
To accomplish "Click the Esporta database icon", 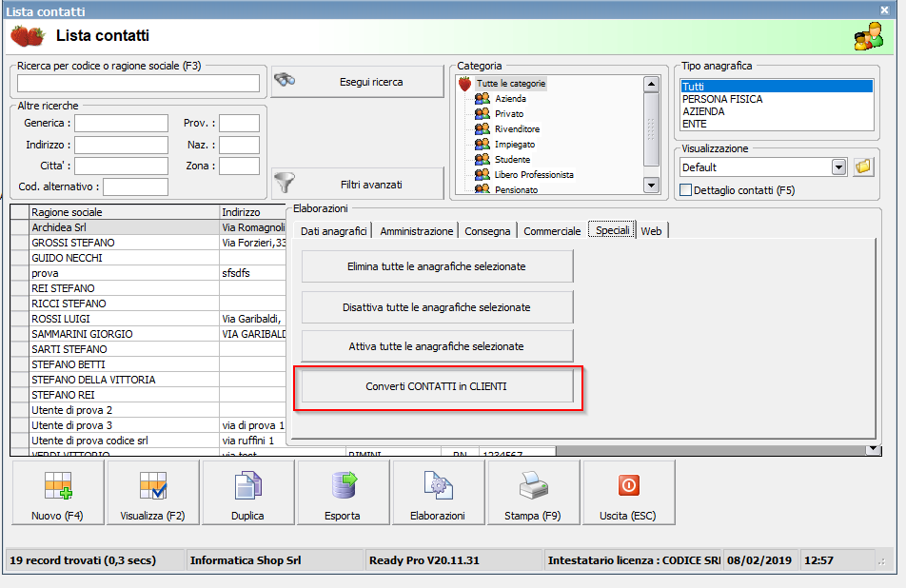I will (x=344, y=485).
